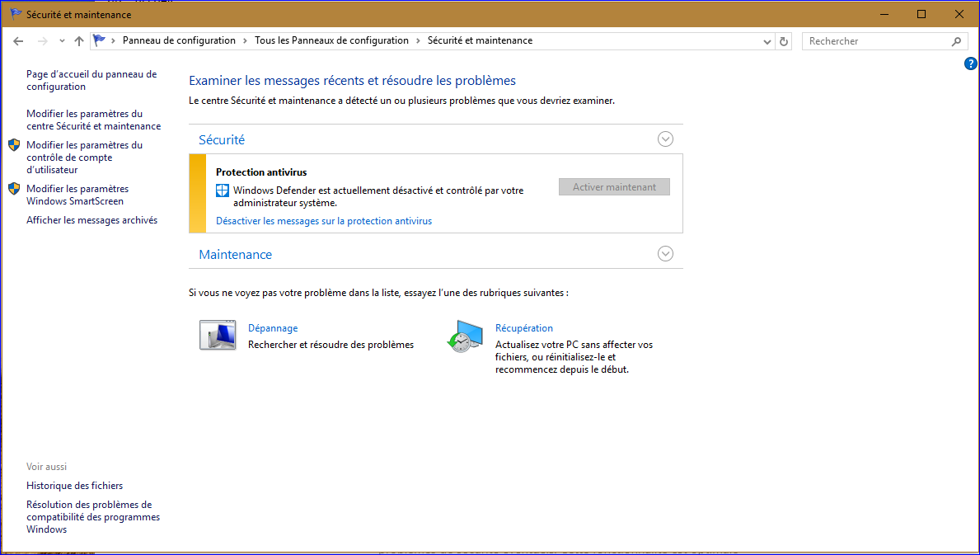The image size is (980, 555).
Task: Click the Forward navigation arrow
Action: (43, 41)
